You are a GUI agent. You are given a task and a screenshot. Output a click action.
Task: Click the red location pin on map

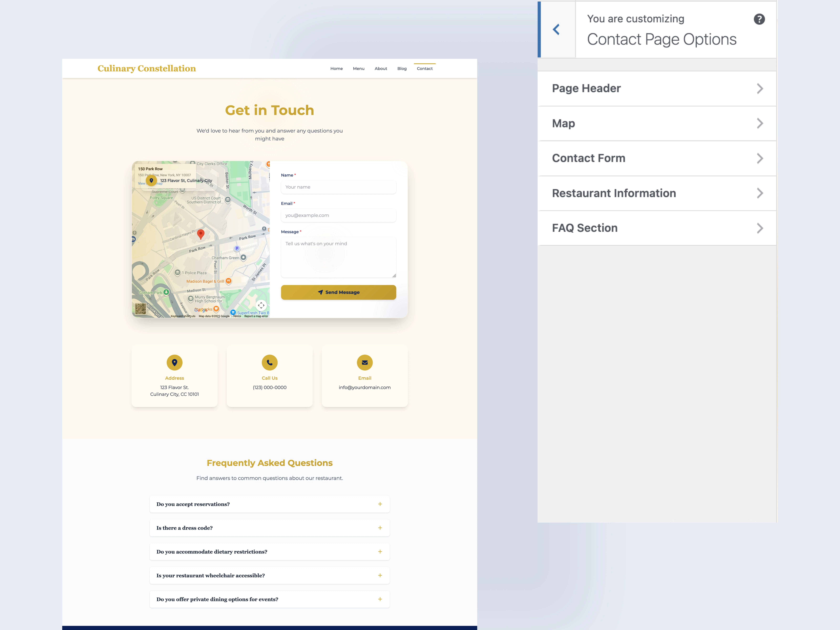tap(201, 234)
